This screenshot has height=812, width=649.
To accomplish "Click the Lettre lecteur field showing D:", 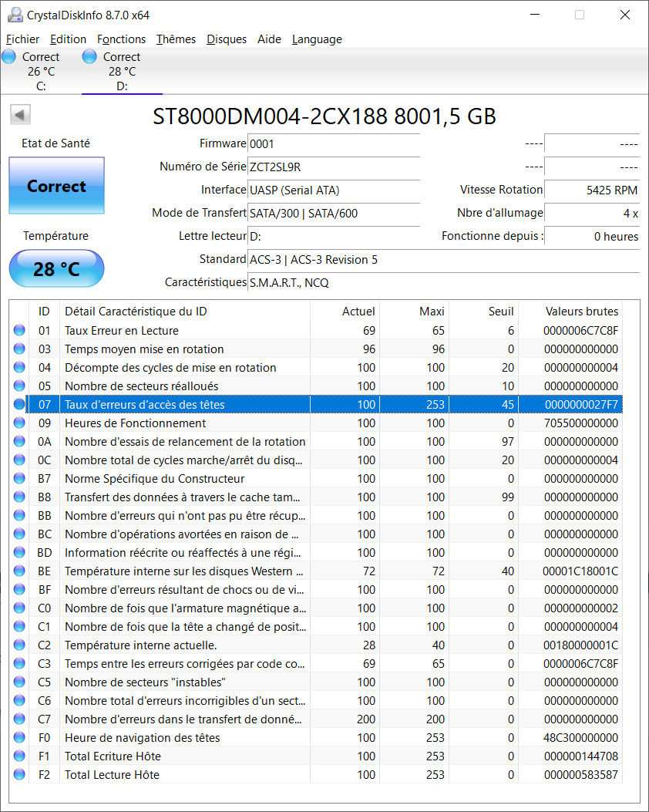I will pyautogui.click(x=334, y=236).
